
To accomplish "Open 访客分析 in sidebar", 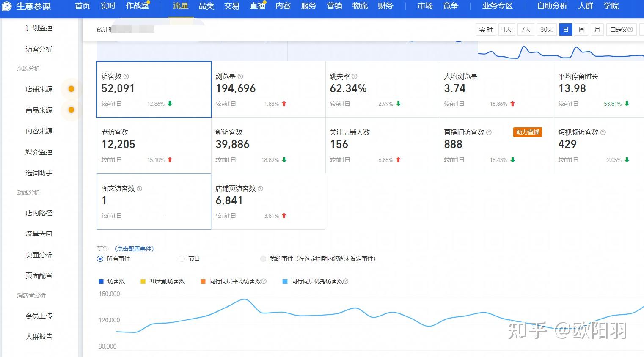I will 39,49.
